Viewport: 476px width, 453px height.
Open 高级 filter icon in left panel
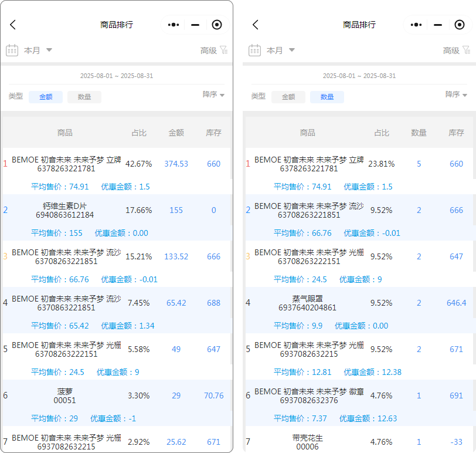(x=224, y=50)
